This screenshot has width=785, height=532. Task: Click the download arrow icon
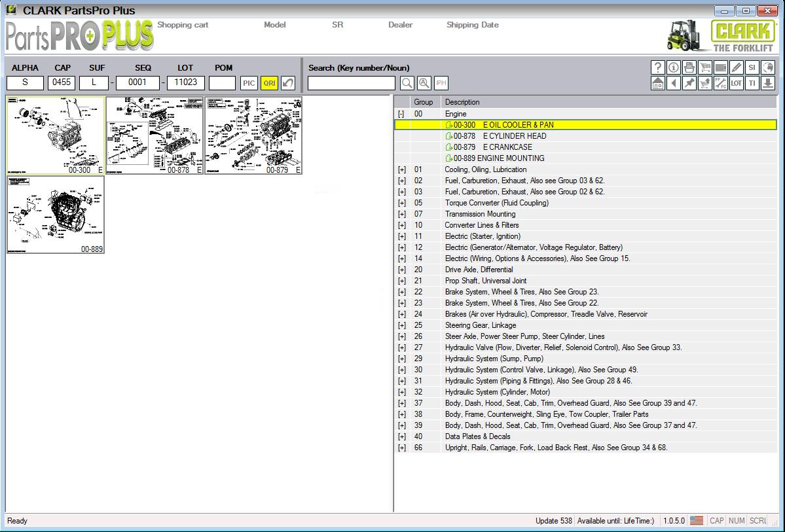tap(767, 83)
